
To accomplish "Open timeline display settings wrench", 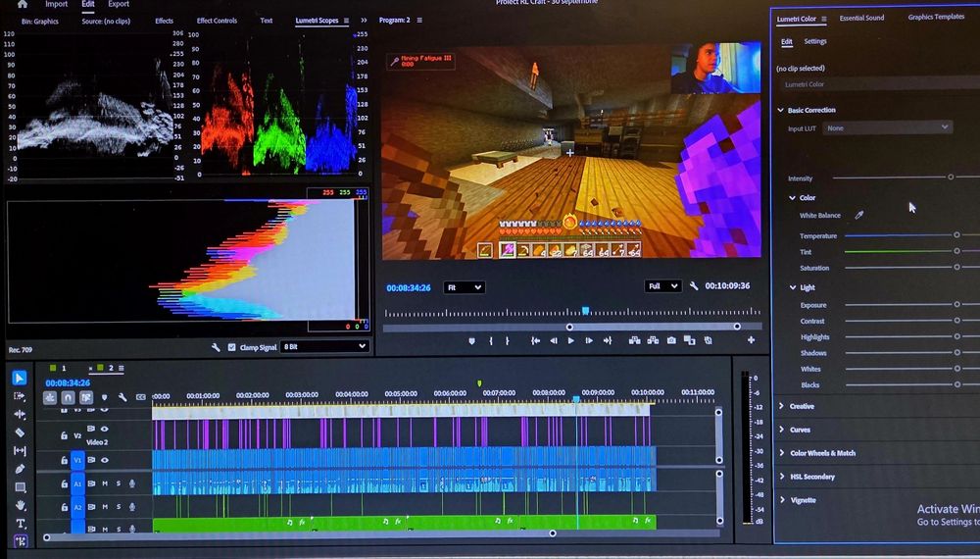I will point(122,397).
